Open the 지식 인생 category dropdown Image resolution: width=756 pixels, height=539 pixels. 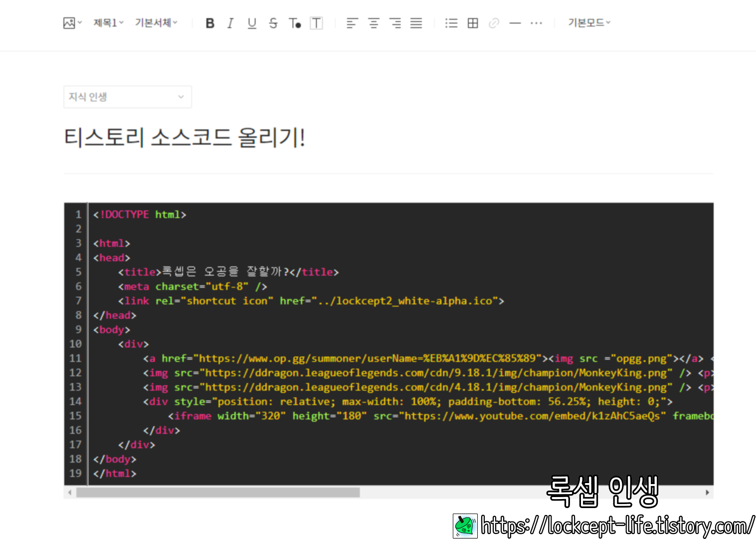tap(128, 97)
